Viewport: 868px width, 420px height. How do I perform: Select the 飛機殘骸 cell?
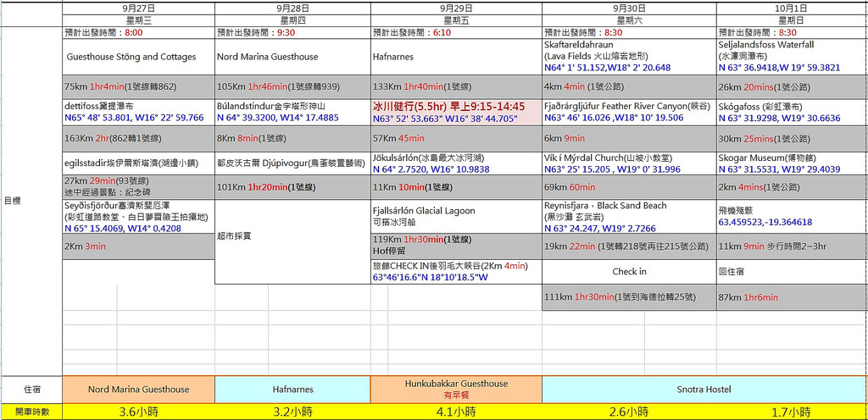click(x=793, y=217)
